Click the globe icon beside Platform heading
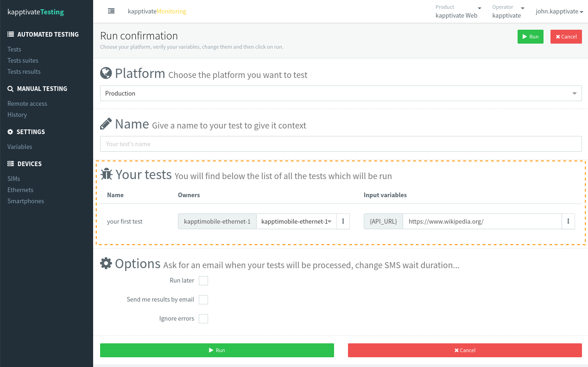588x367 pixels. 106,73
